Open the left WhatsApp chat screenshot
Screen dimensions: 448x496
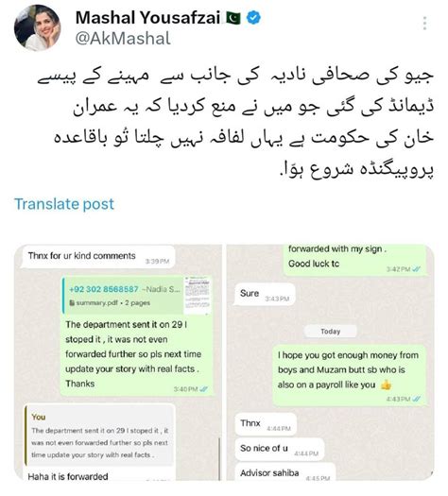(118, 363)
